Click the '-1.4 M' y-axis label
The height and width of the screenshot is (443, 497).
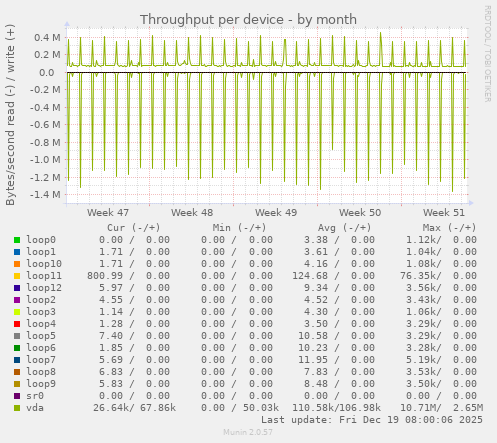(x=45, y=195)
